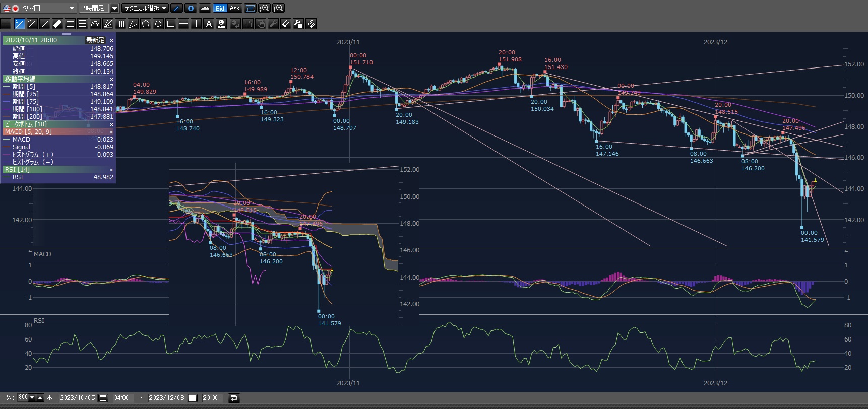Choose the ellipse drawing tool
868x409 pixels.
click(158, 24)
